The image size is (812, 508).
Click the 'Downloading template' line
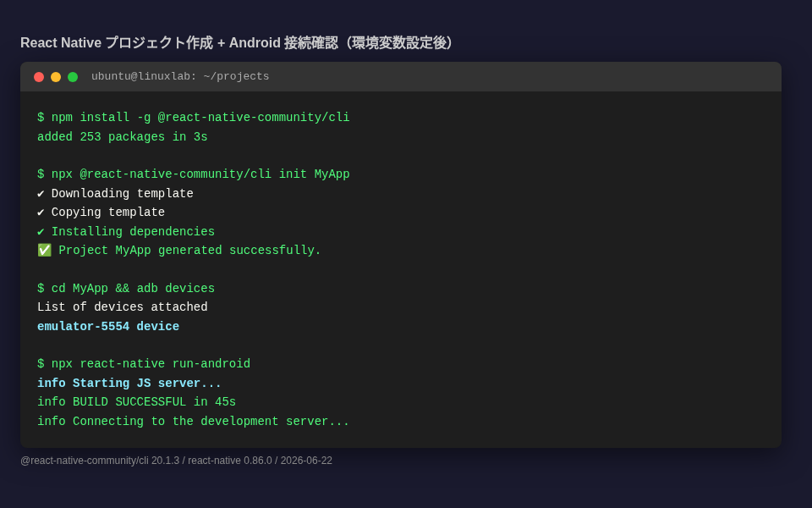(115, 193)
